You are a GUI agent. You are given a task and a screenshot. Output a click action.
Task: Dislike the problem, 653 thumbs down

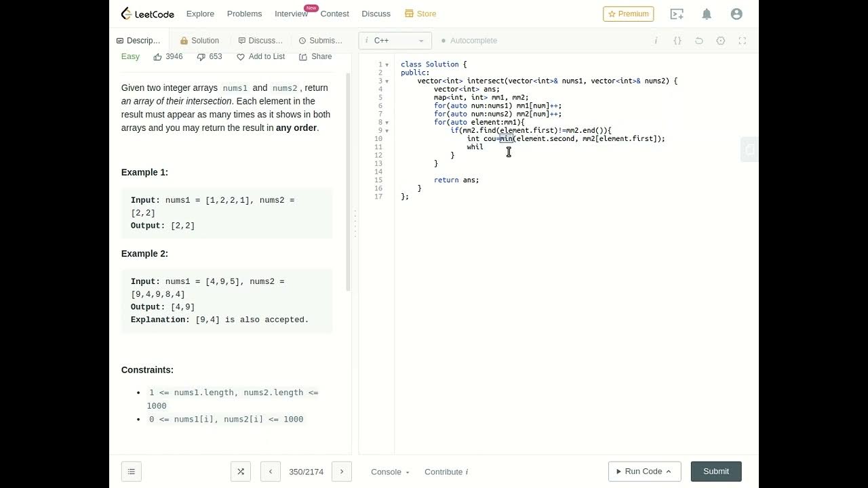pyautogui.click(x=210, y=57)
